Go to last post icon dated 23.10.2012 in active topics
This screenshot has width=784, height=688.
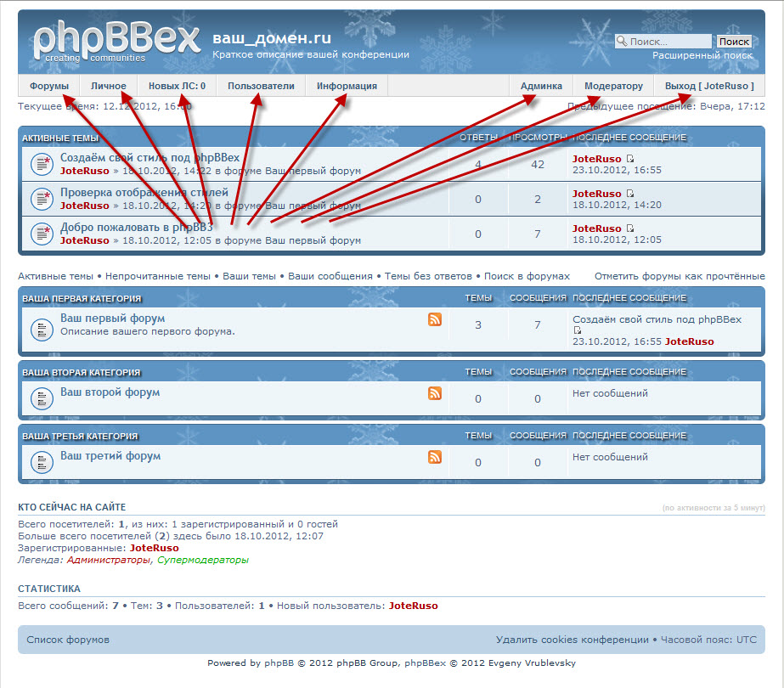(x=630, y=159)
